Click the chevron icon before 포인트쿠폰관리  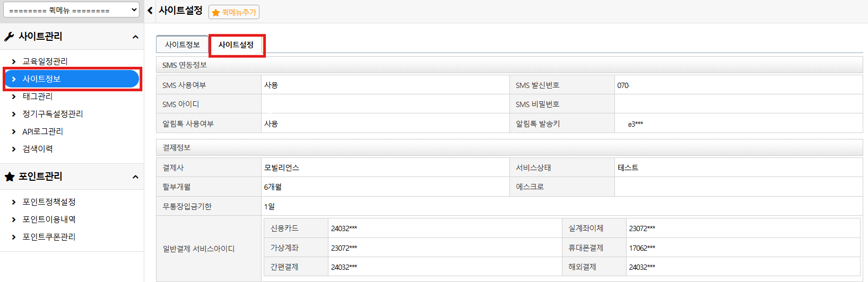pyautogui.click(x=14, y=237)
